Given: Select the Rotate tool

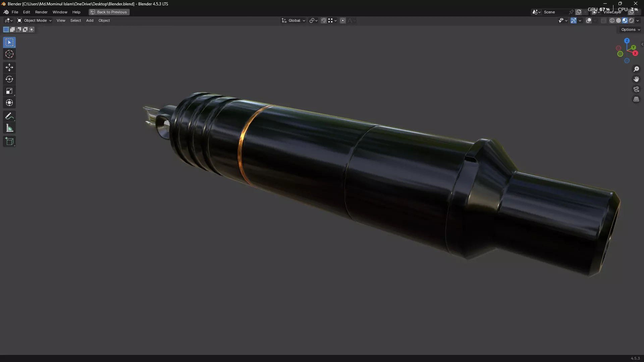Looking at the screenshot, I should (9, 79).
